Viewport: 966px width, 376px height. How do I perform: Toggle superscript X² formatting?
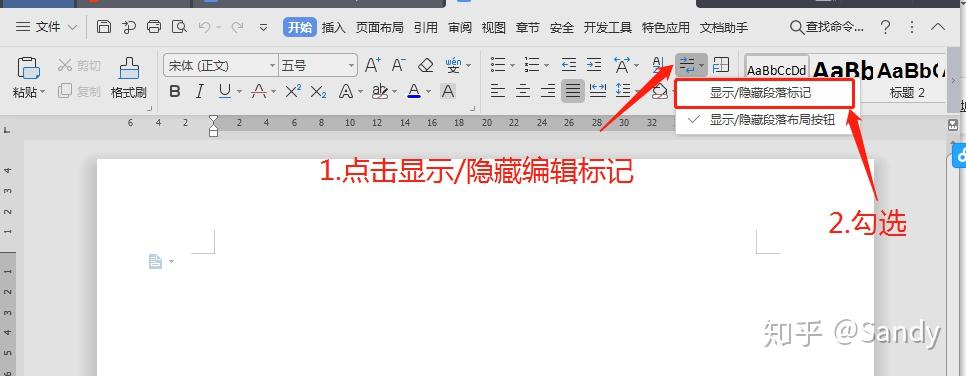tap(293, 92)
